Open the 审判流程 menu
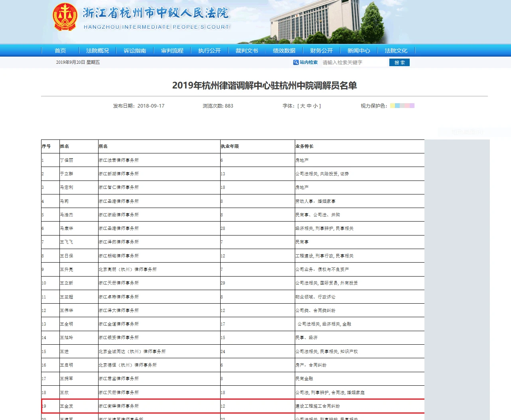This screenshot has width=511, height=420. (x=172, y=51)
